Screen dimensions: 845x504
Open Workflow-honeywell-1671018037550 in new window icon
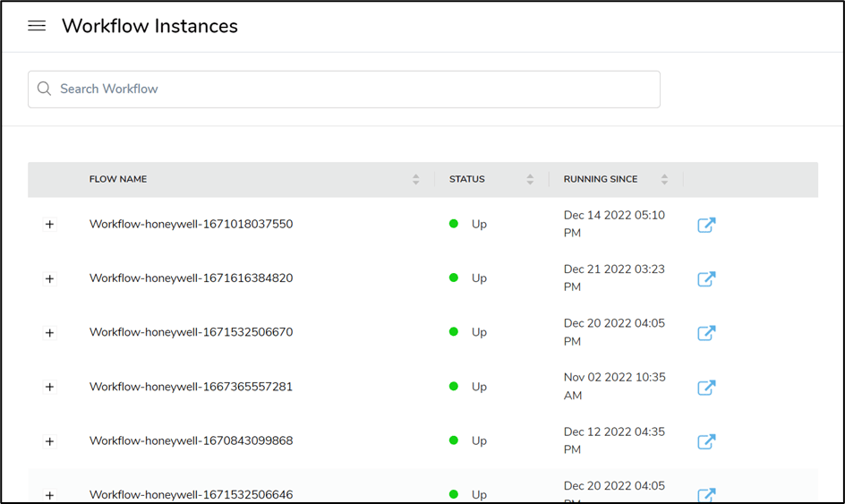(x=706, y=225)
